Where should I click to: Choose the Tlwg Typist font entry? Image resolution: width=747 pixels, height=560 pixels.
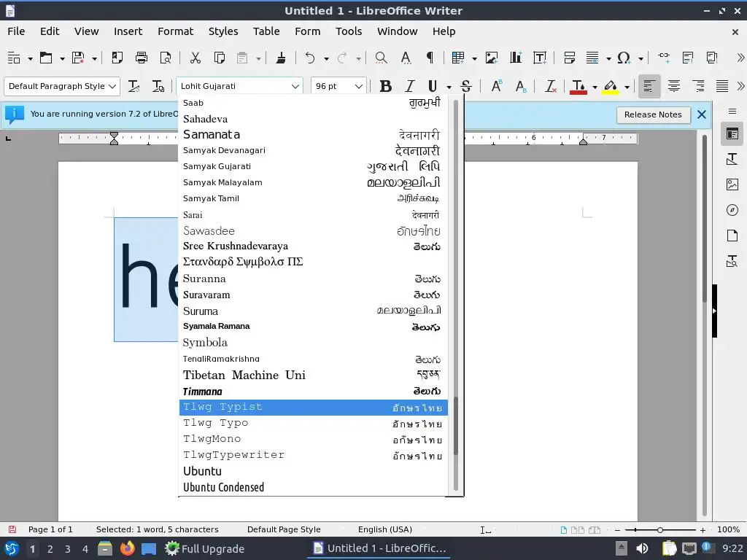(313, 407)
